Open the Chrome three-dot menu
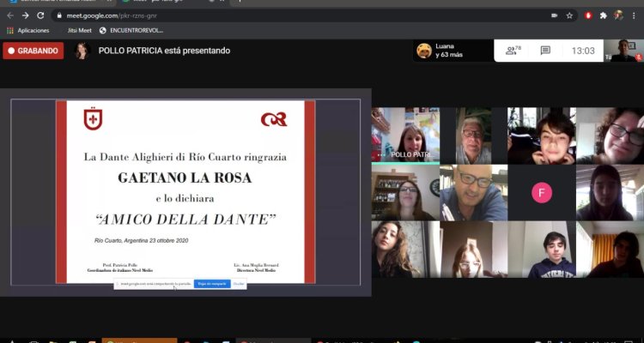 [x=634, y=15]
